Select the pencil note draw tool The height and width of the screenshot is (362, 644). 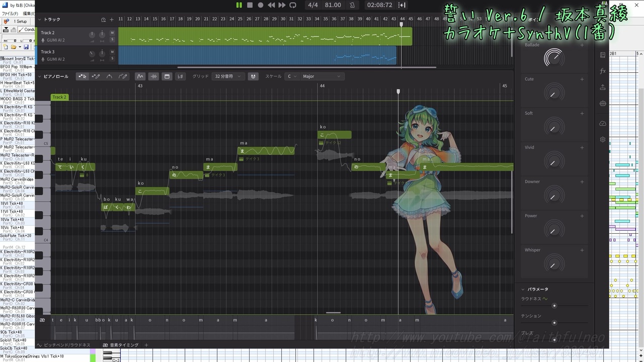click(x=96, y=76)
